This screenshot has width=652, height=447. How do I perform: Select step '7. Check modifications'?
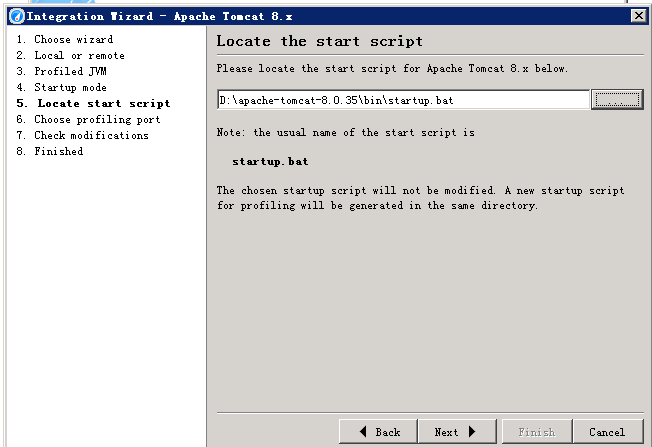[x=83, y=136]
